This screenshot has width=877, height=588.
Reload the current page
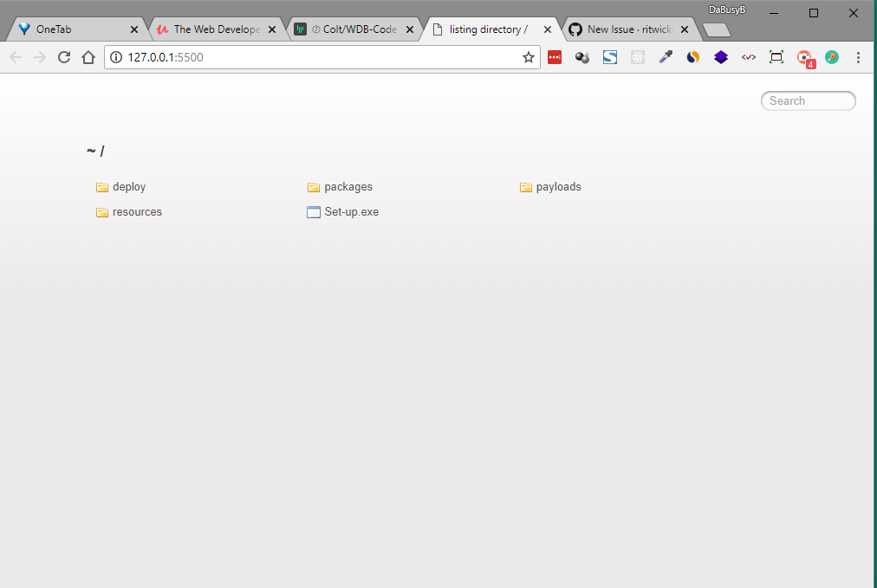pos(64,57)
